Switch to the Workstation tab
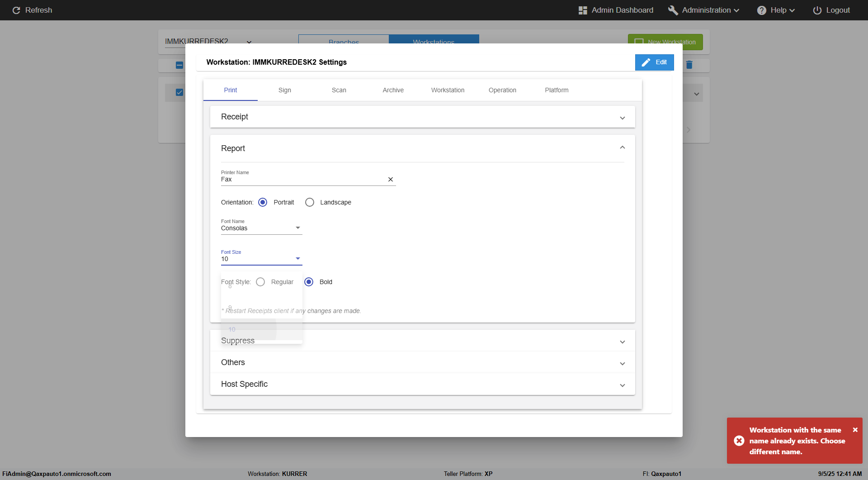Screen dimensions: 868x480 448,90
